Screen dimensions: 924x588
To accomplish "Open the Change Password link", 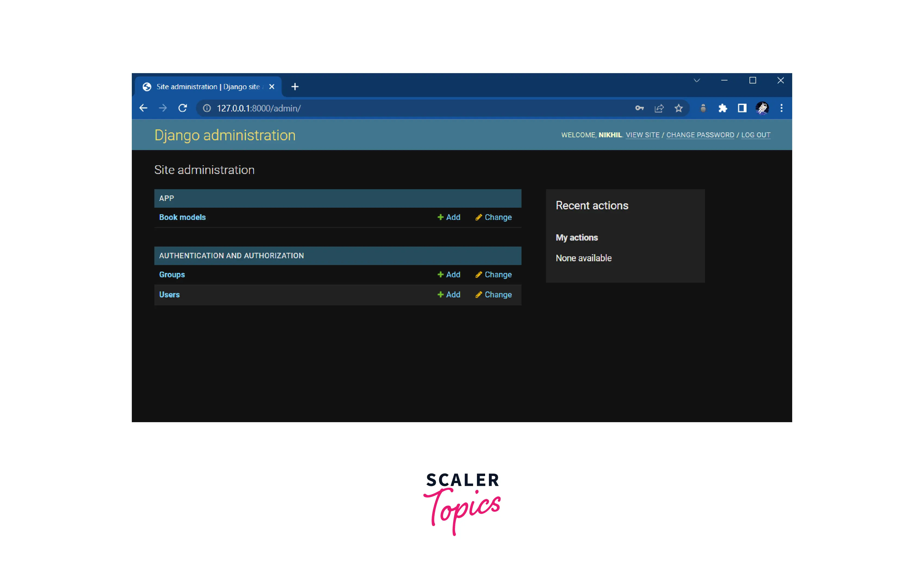I will click(700, 135).
